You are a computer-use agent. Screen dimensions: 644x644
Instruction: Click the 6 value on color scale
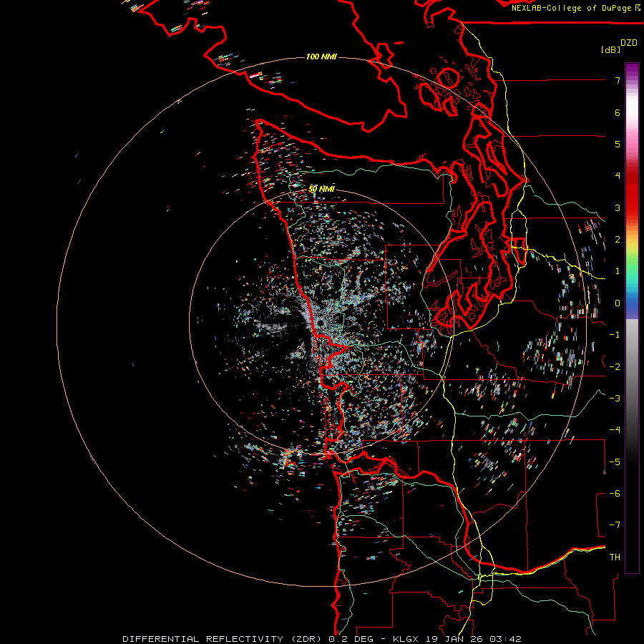(618, 112)
